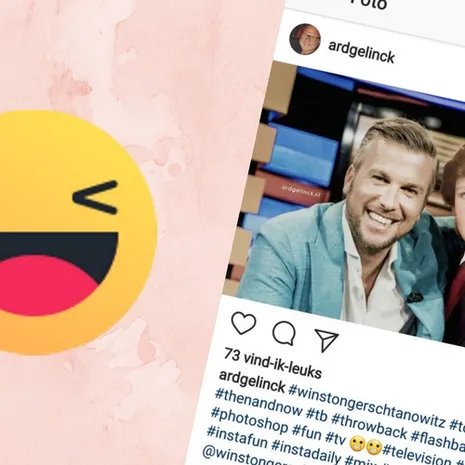
Task: Open hashtag #tb
Action: [x=317, y=415]
